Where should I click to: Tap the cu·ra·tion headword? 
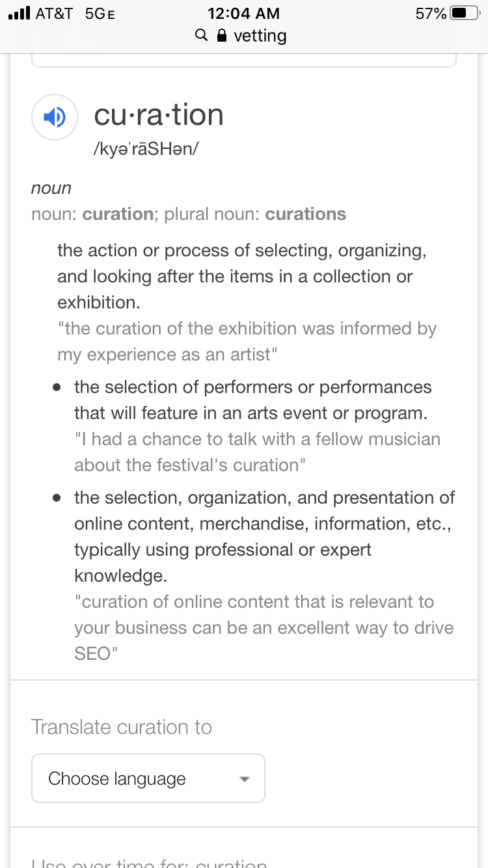click(159, 115)
